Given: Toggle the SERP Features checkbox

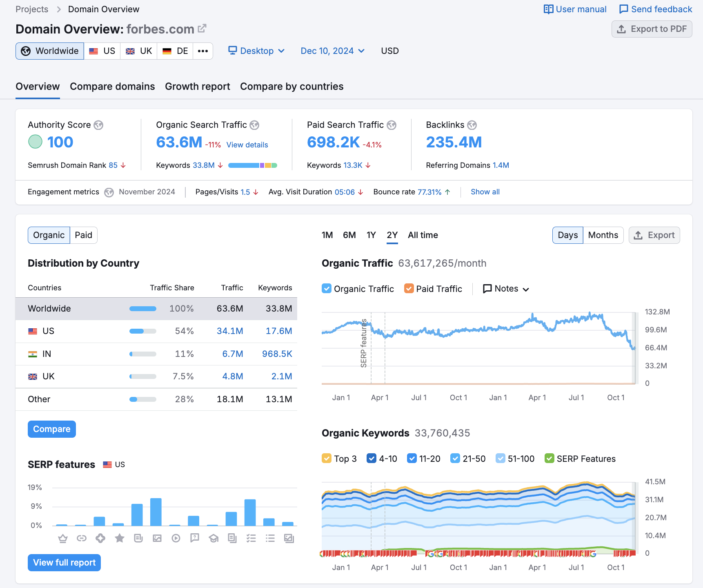Looking at the screenshot, I should click(x=549, y=459).
